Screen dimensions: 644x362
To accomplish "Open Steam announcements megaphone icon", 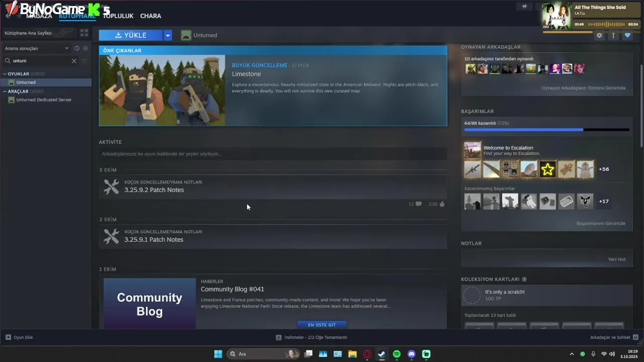I will click(x=524, y=7).
